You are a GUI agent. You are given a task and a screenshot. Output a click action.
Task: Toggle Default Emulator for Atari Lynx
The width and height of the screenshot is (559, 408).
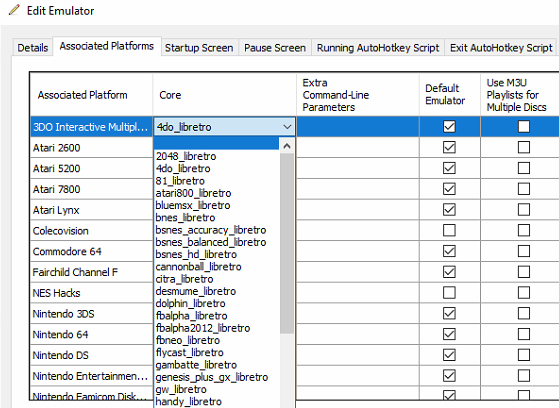[449, 210]
